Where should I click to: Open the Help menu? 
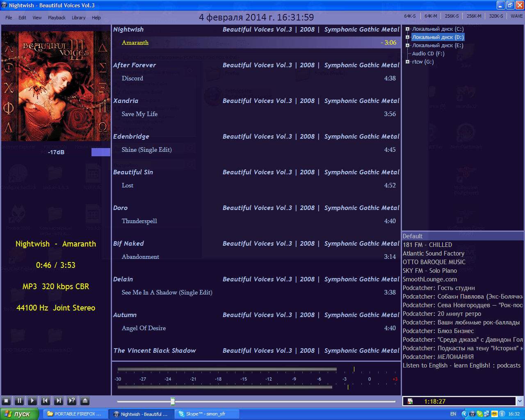(96, 18)
